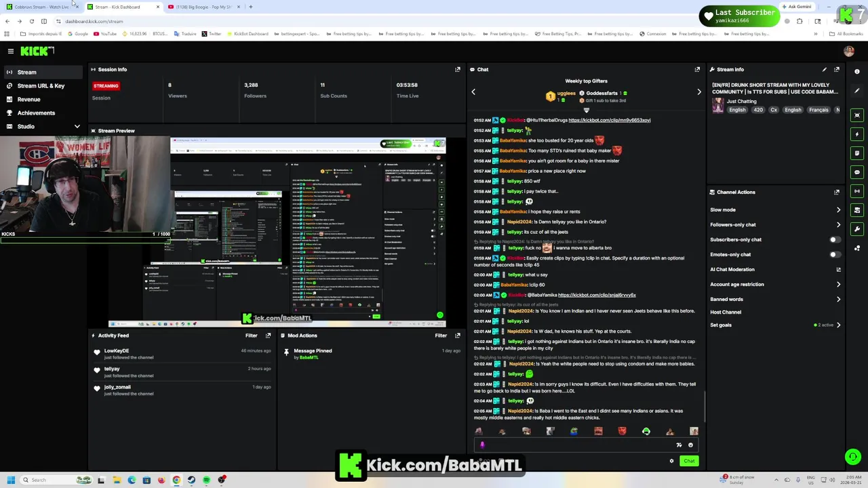Open the info icon in right sidebar

click(857, 71)
